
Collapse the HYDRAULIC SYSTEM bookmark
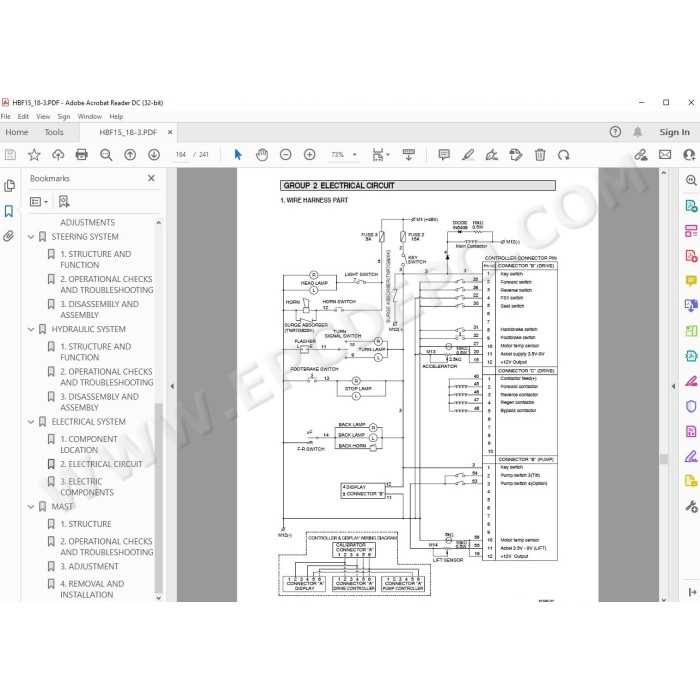pyautogui.click(x=31, y=329)
